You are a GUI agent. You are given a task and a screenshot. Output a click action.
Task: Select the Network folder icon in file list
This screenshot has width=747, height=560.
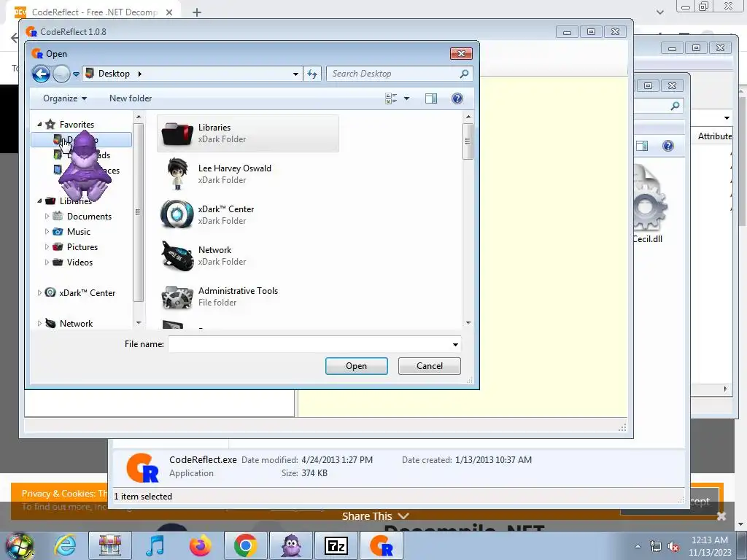tap(177, 256)
